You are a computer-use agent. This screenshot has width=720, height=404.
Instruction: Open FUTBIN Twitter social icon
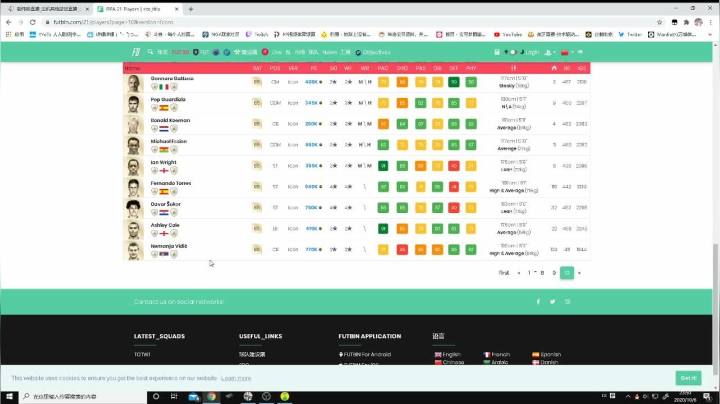[552, 302]
